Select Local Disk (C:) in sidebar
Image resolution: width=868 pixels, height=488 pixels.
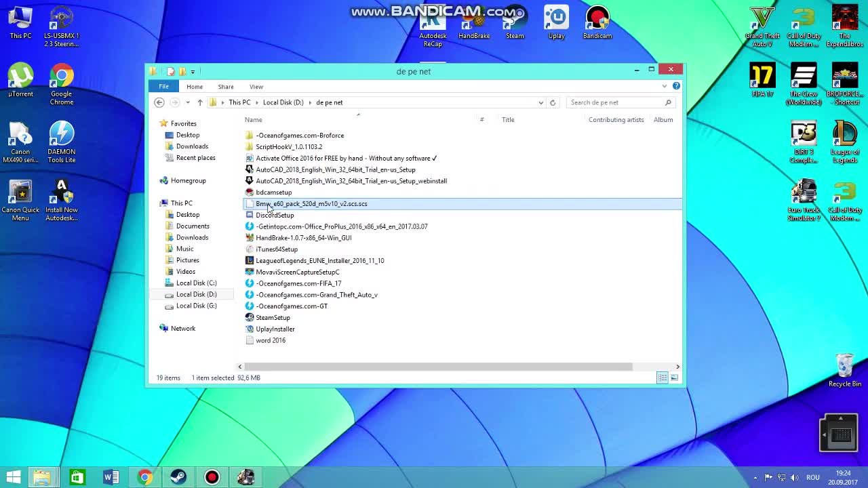point(196,283)
